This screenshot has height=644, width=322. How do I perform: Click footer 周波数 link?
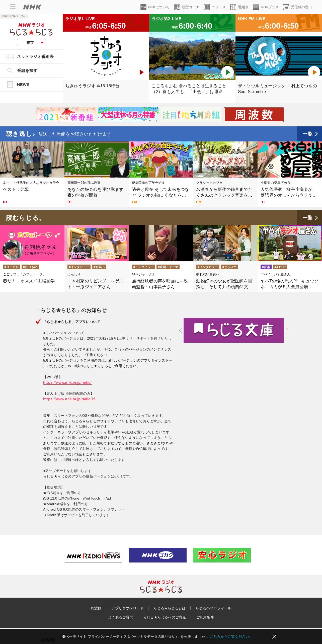click(x=96, y=608)
